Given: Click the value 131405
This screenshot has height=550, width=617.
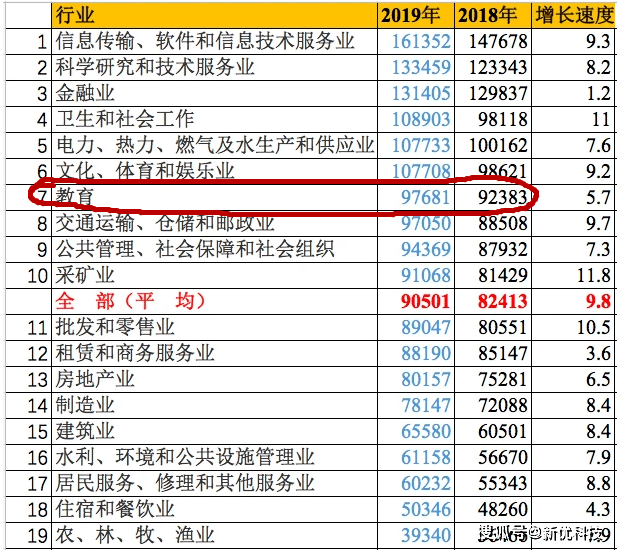Looking at the screenshot, I should 421,94.
